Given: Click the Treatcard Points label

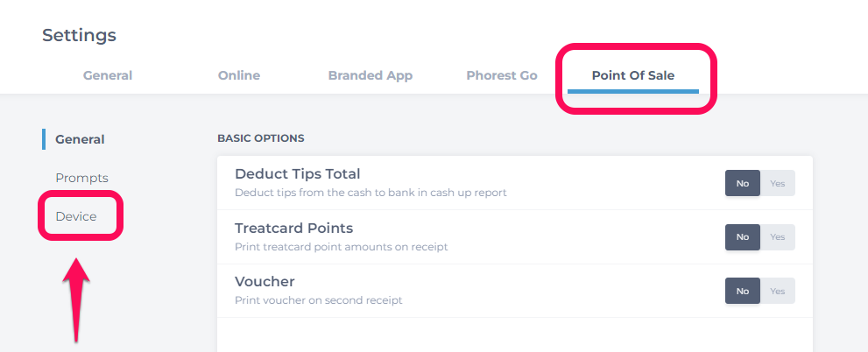Looking at the screenshot, I should coord(294,228).
